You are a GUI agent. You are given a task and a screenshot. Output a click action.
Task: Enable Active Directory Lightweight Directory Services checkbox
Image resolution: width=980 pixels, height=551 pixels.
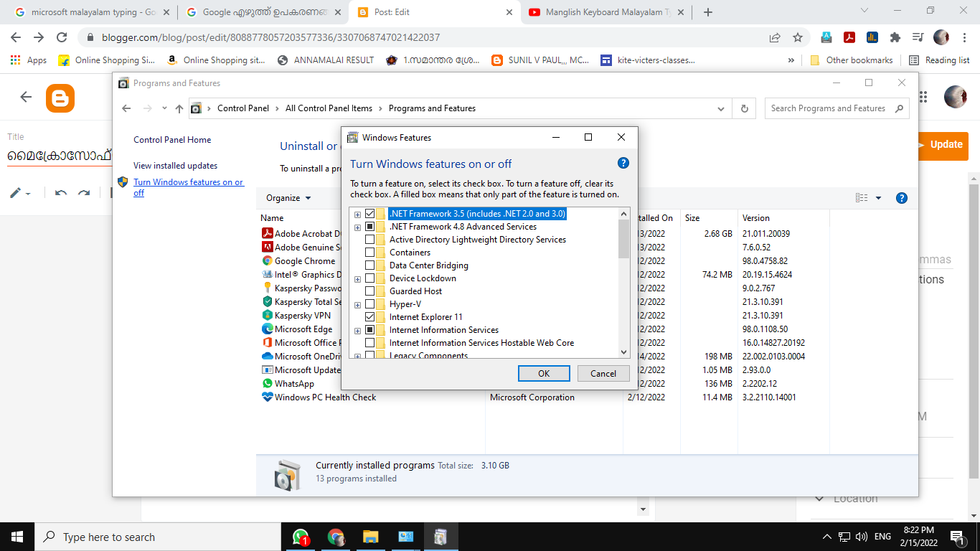369,240
